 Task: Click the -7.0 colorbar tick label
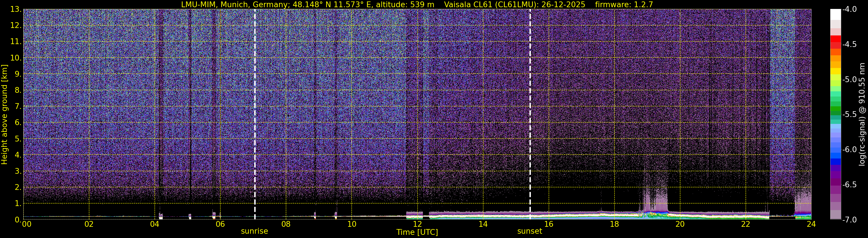click(849, 220)
